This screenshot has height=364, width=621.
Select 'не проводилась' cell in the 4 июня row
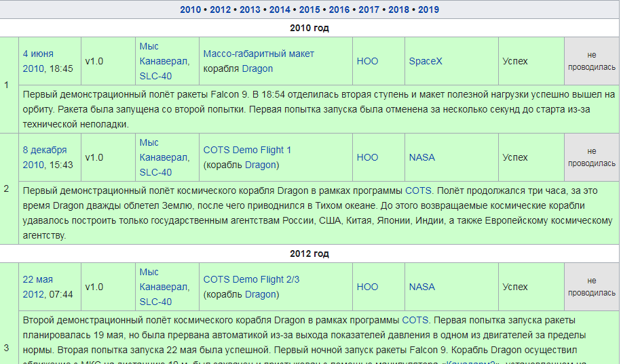coord(592,61)
